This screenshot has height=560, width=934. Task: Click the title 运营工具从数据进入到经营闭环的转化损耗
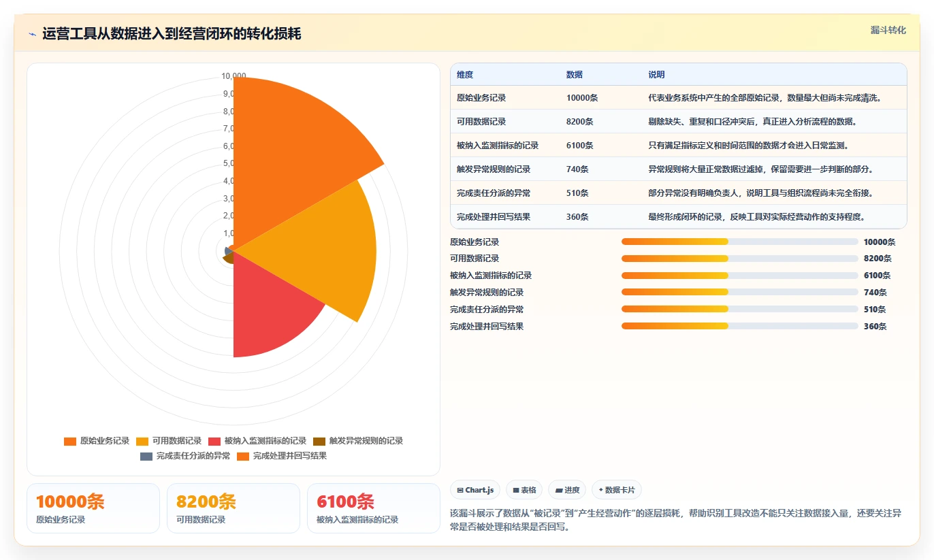[172, 34]
